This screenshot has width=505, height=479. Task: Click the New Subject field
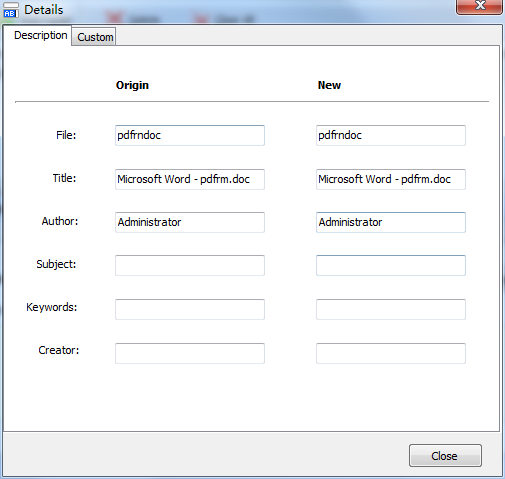(391, 265)
